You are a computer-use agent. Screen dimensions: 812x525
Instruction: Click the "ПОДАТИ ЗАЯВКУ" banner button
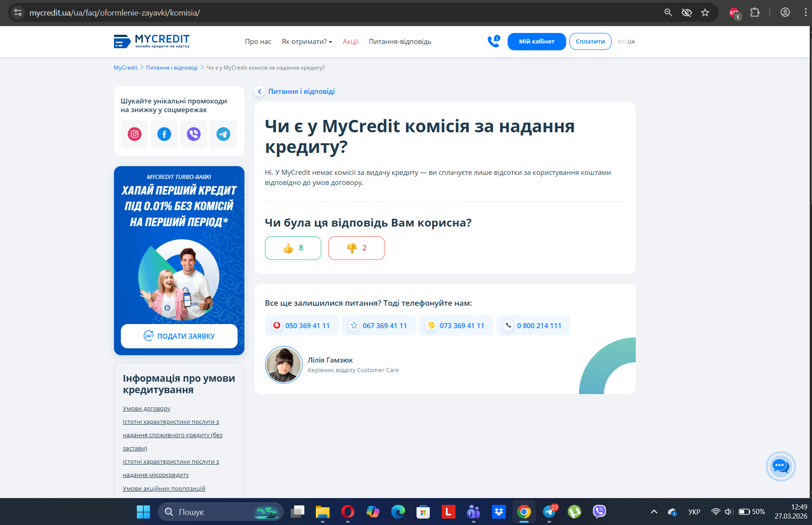pos(179,336)
